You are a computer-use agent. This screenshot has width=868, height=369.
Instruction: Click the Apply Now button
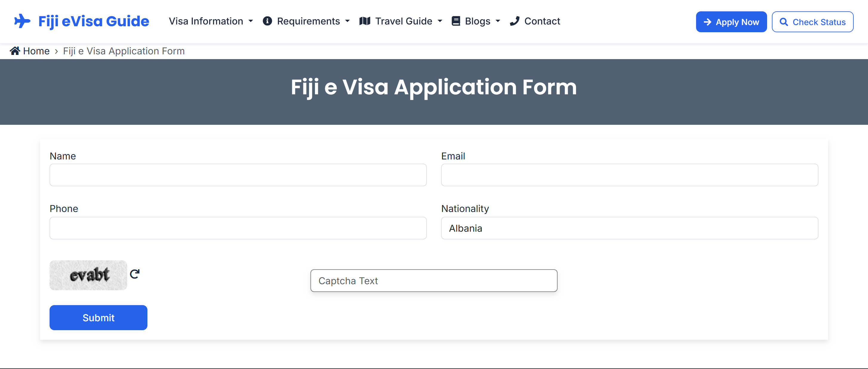(731, 22)
